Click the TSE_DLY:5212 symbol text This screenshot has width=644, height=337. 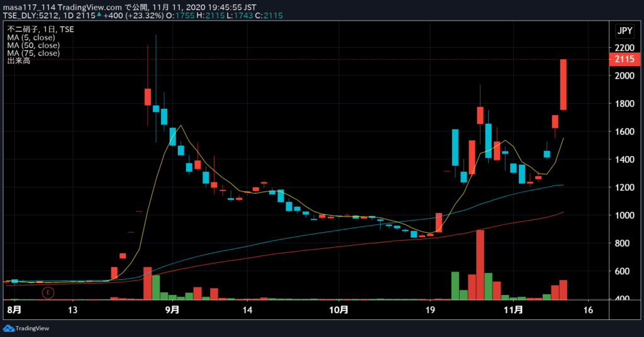tap(31, 16)
